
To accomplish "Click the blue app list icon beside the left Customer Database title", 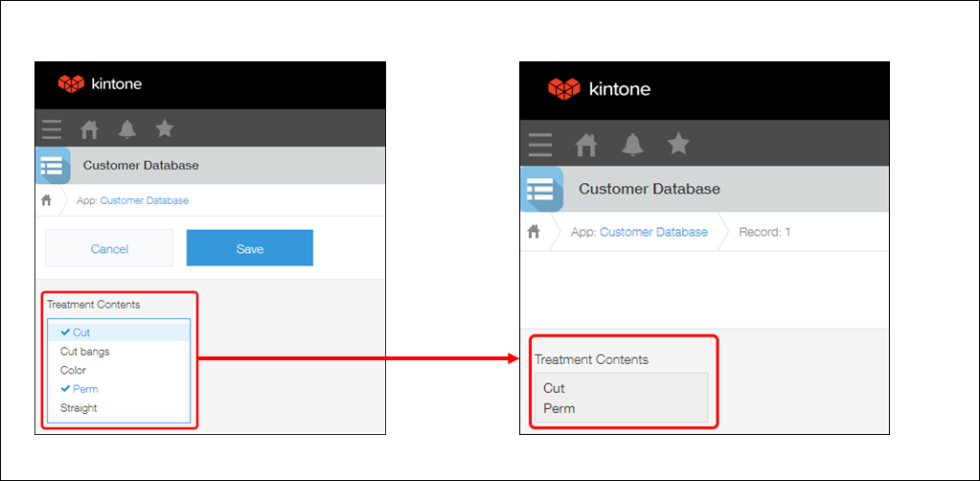I will [x=52, y=166].
